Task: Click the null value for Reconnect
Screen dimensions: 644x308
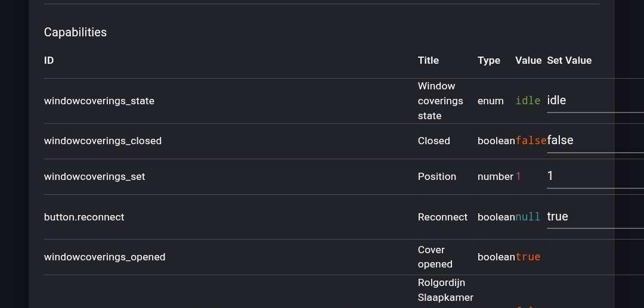Action: [x=528, y=217]
